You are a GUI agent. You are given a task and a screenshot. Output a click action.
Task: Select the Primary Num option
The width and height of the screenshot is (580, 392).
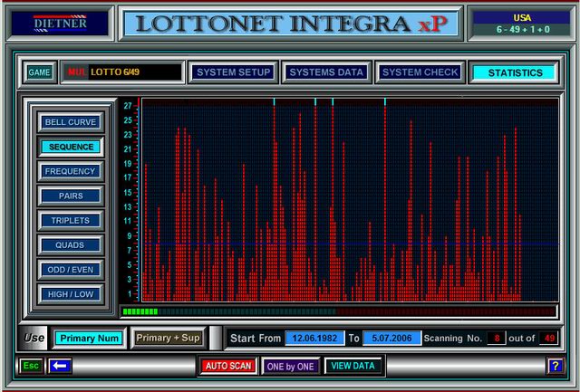(89, 338)
